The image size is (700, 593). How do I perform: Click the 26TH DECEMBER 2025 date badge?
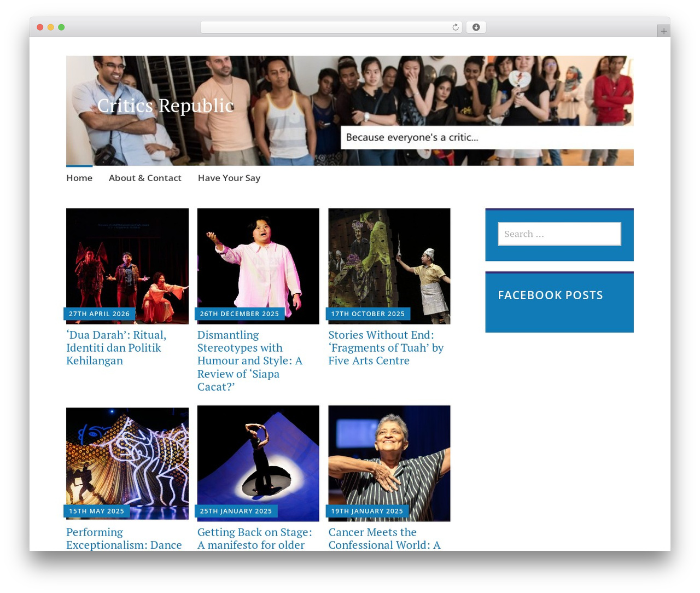click(x=240, y=314)
